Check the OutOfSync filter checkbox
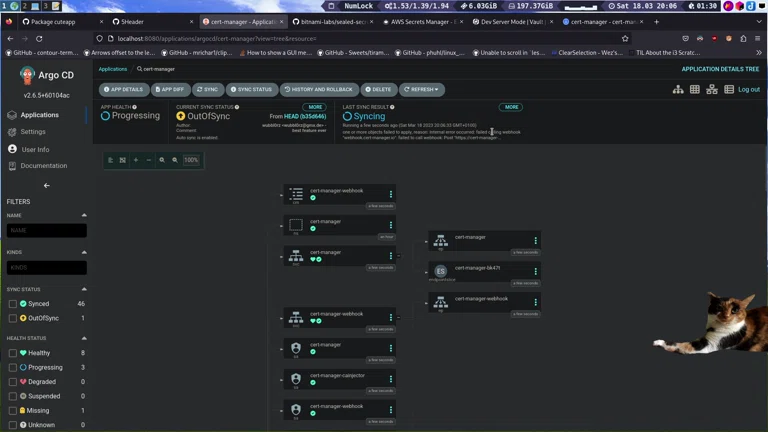 coord(13,318)
